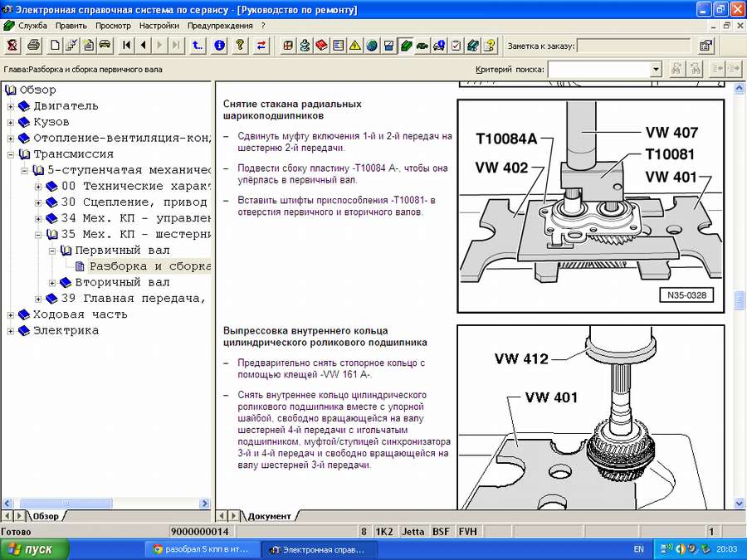This screenshot has height=560, width=747.
Task: Click the help question mark menu item
Action: 263,26
